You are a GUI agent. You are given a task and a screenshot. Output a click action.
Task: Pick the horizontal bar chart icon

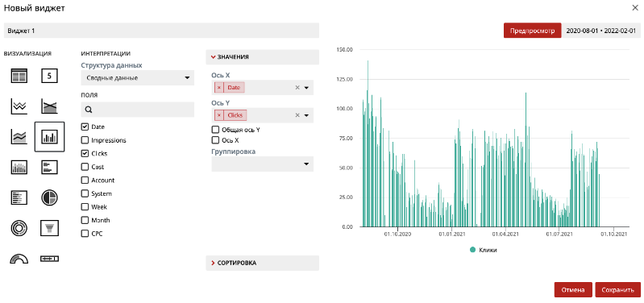(49, 167)
